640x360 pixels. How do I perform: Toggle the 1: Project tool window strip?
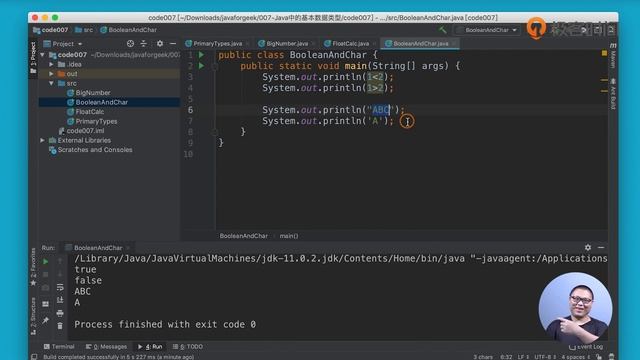pyautogui.click(x=33, y=57)
